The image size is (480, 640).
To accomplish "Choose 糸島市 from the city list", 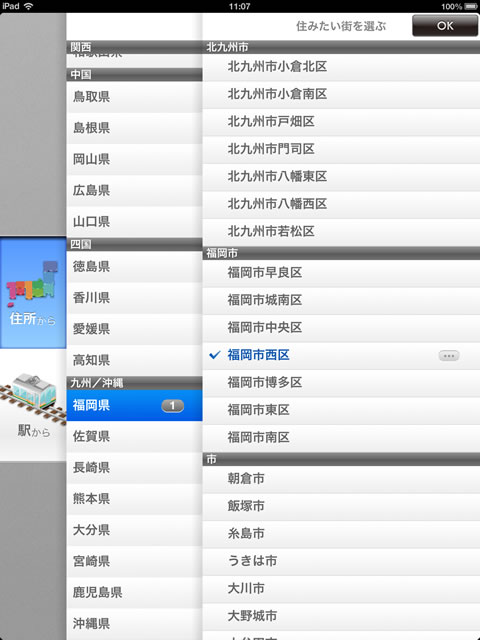I will (x=341, y=534).
